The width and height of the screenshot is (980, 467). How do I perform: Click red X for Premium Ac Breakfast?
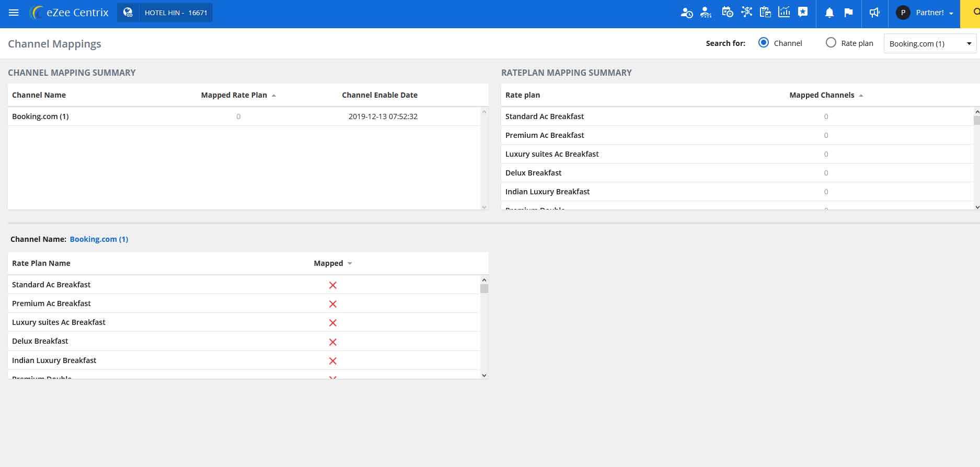tap(332, 304)
